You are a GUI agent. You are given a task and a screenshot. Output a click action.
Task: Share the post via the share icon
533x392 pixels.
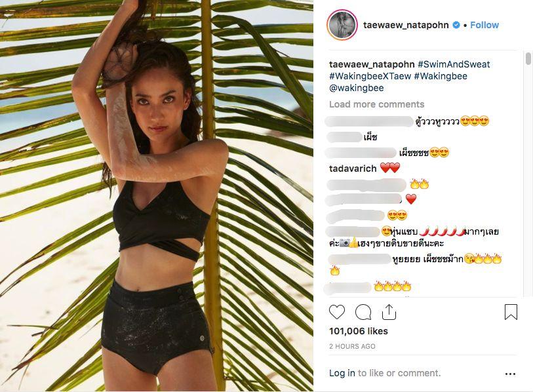[389, 312]
